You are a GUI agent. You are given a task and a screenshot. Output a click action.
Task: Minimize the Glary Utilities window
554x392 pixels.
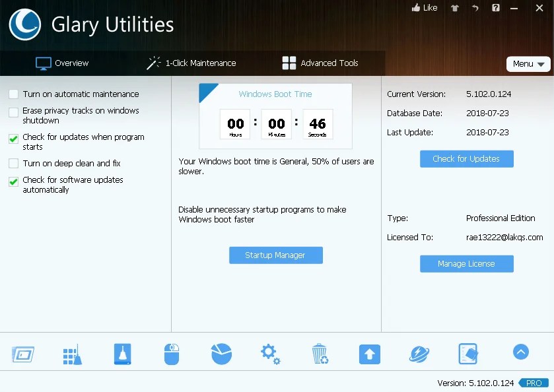(x=514, y=8)
